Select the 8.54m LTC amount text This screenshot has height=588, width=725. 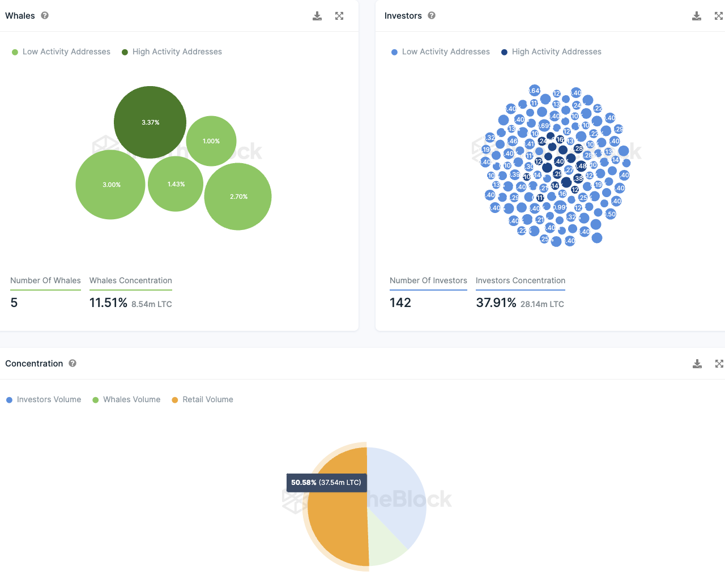pyautogui.click(x=152, y=304)
